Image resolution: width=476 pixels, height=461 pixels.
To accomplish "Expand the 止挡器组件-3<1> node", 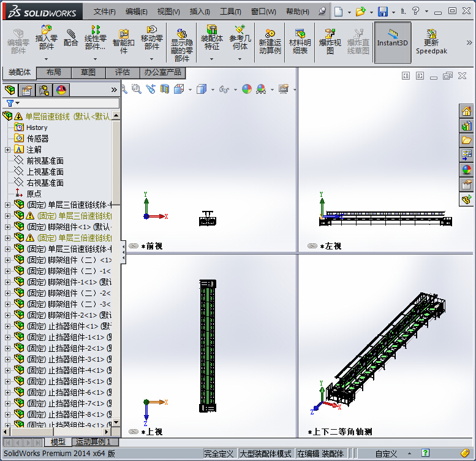I will (x=7, y=359).
